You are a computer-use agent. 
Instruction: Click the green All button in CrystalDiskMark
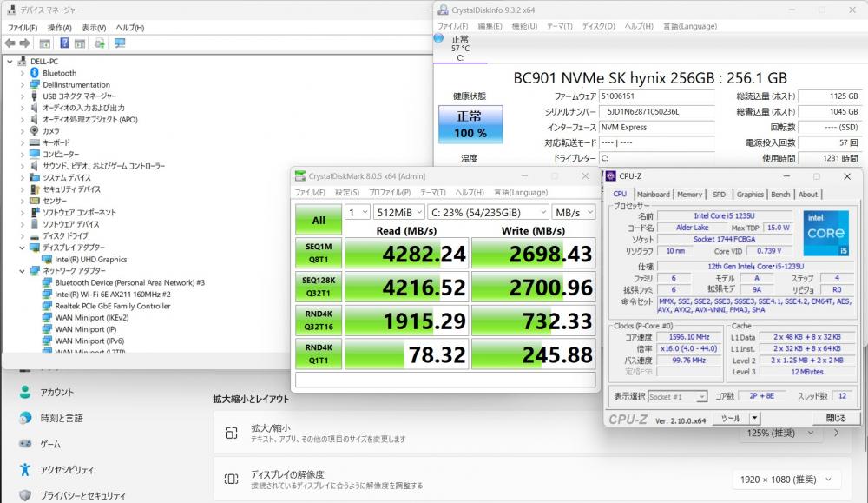click(x=319, y=220)
